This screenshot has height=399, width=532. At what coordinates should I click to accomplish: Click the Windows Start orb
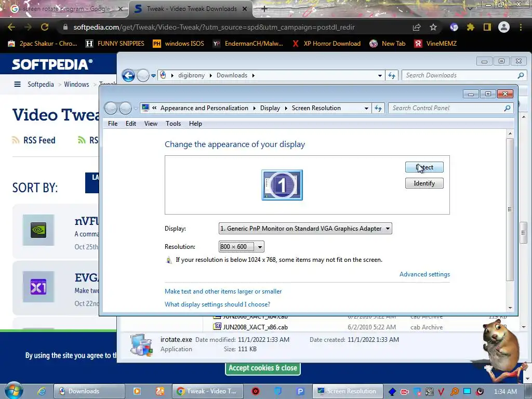coord(14,391)
